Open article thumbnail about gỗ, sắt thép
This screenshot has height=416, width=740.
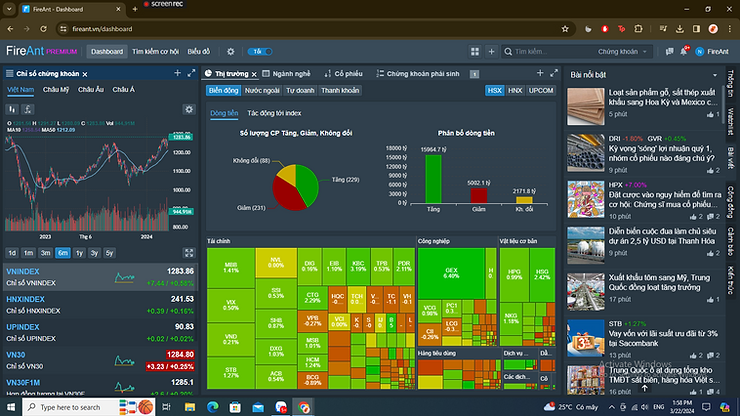point(586,106)
